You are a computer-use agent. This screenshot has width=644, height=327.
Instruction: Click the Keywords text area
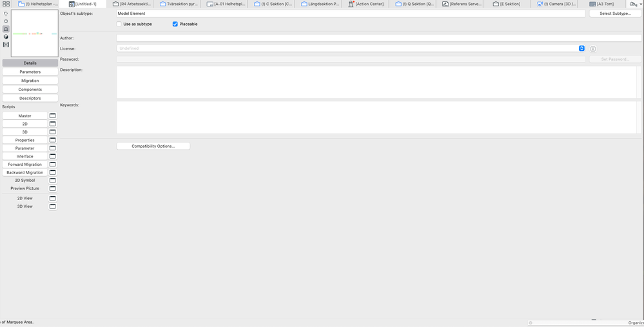(x=376, y=117)
